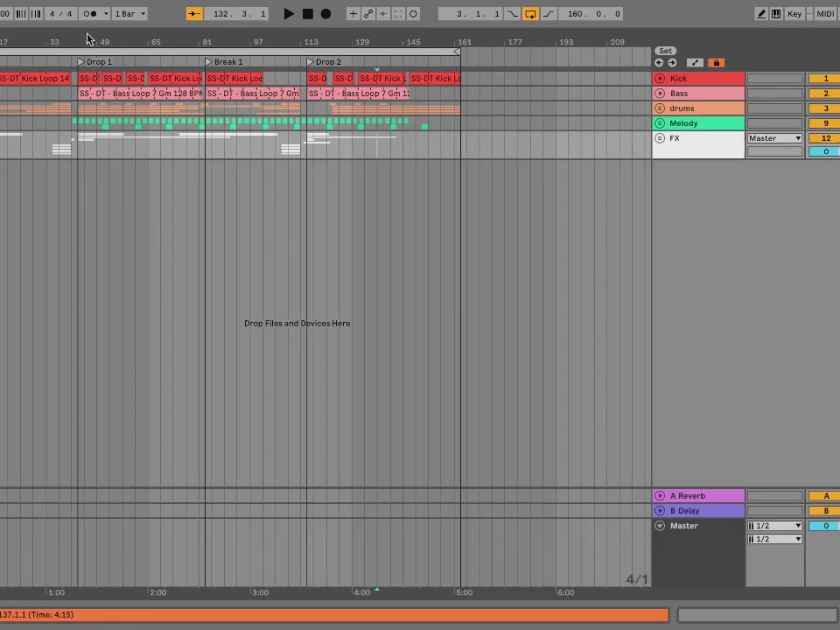This screenshot has width=840, height=630.
Task: Open FX track Master output dropdown
Action: pyautogui.click(x=775, y=138)
